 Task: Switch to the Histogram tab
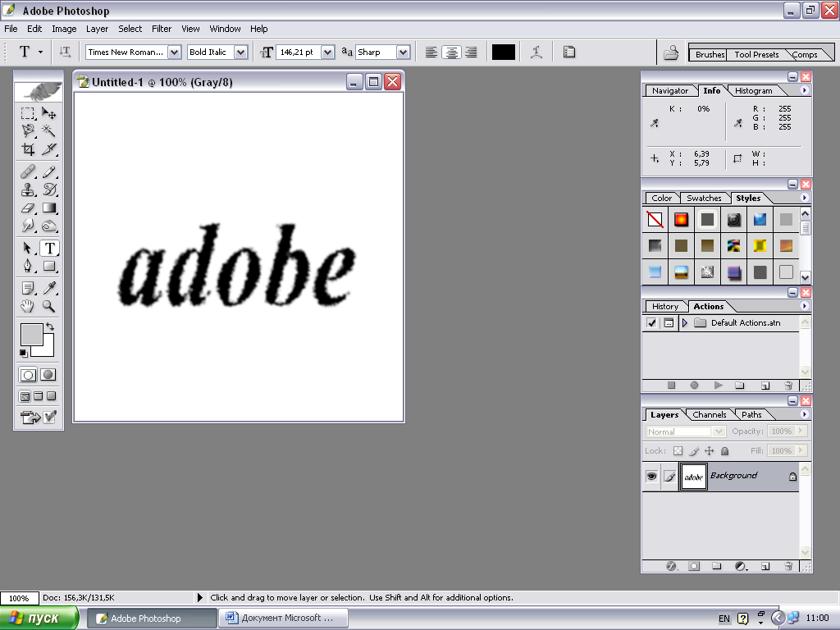click(x=753, y=90)
